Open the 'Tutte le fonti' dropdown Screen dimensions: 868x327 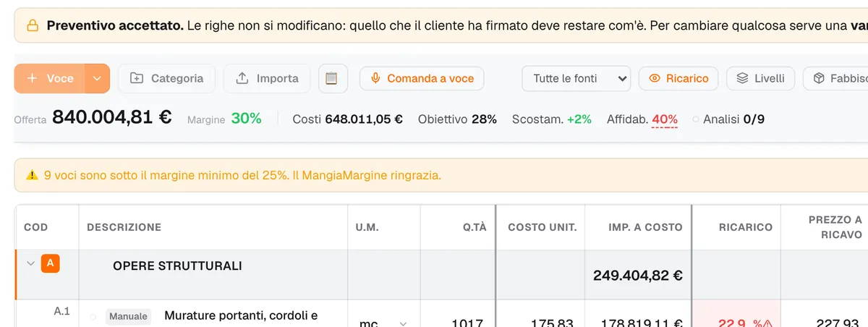(x=576, y=78)
